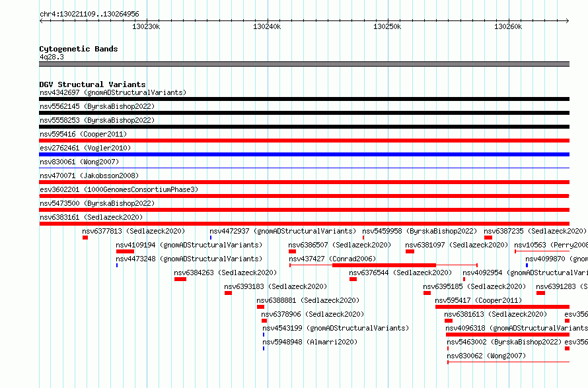Screen dimensions: 588x388
Task: Open the nsv6391283 variant label
Action: coord(562,286)
